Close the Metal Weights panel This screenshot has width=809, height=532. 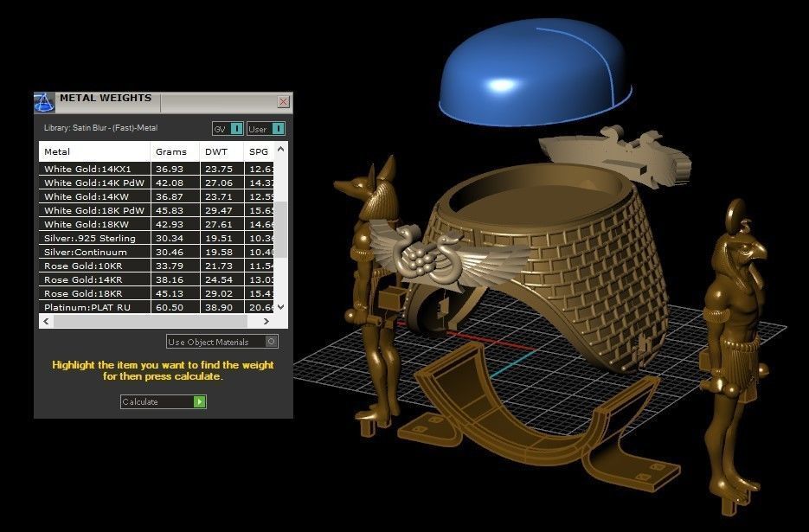(283, 102)
